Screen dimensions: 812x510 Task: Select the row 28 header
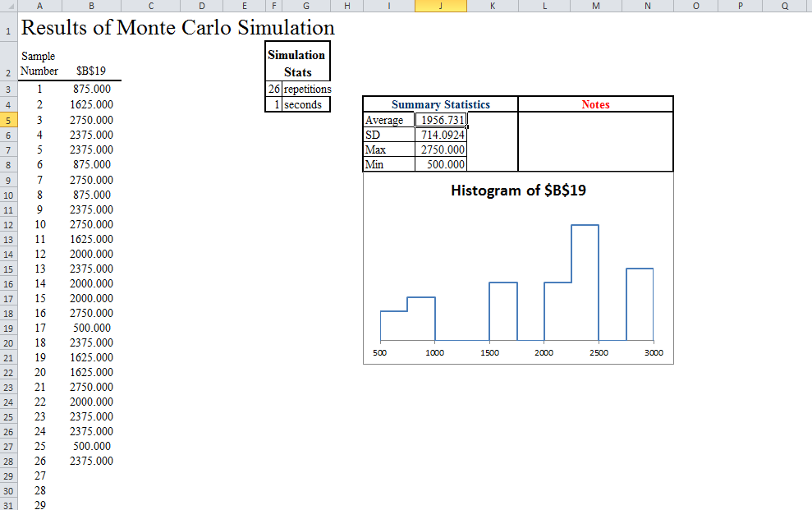(x=8, y=462)
